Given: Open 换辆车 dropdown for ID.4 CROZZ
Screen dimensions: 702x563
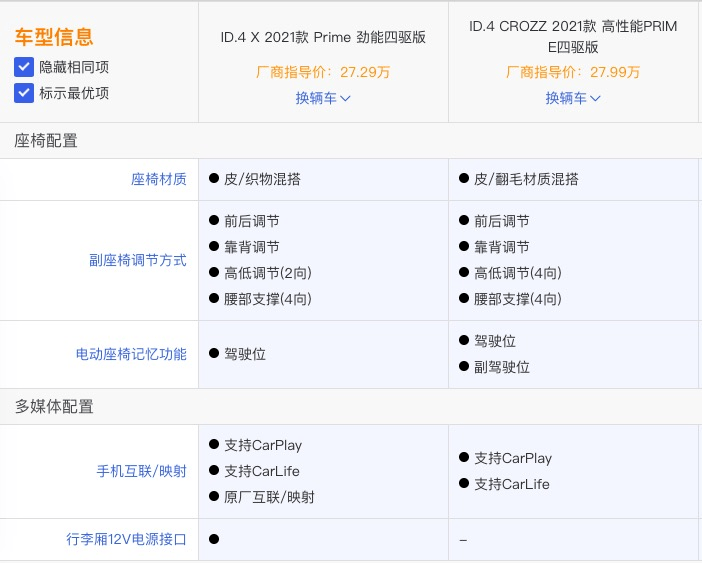Looking at the screenshot, I should pyautogui.click(x=573, y=98).
